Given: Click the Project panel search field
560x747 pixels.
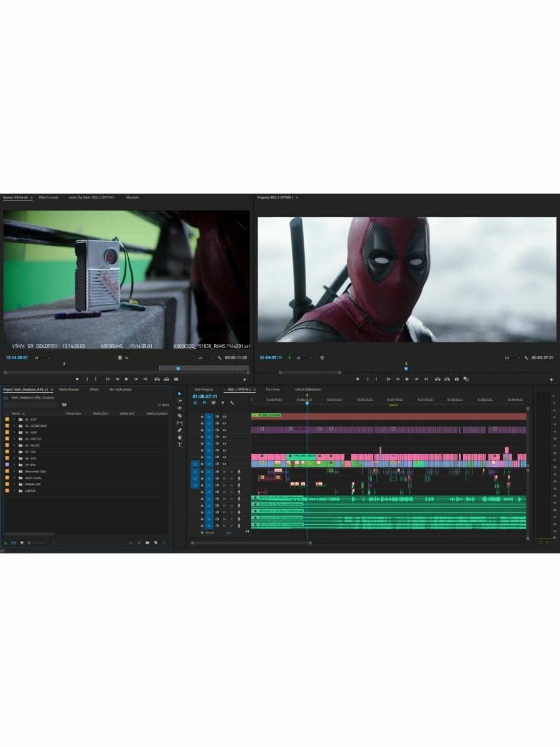Looking at the screenshot, I should [x=31, y=405].
